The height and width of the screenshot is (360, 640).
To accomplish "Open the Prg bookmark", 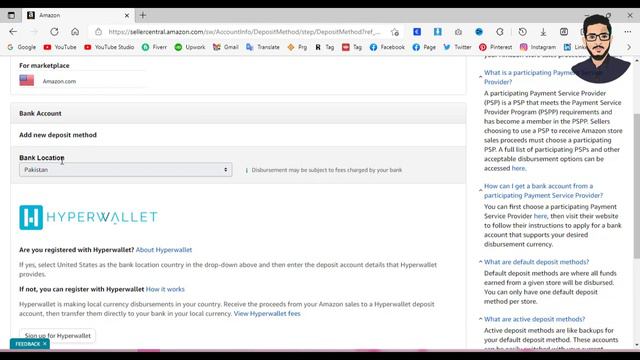I will (x=297, y=47).
